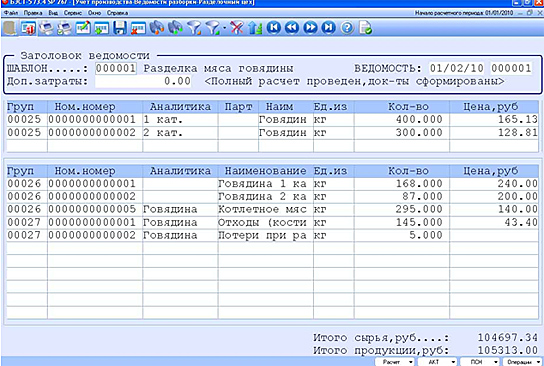The width and height of the screenshot is (544, 366).
Task: Select the 'Котлетное мяс' name cell
Action: (266, 209)
